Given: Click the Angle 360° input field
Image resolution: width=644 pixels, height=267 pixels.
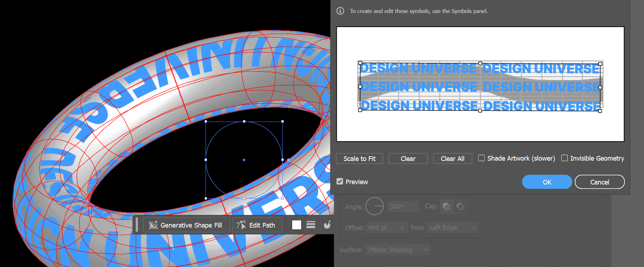Looking at the screenshot, I should point(403,206).
